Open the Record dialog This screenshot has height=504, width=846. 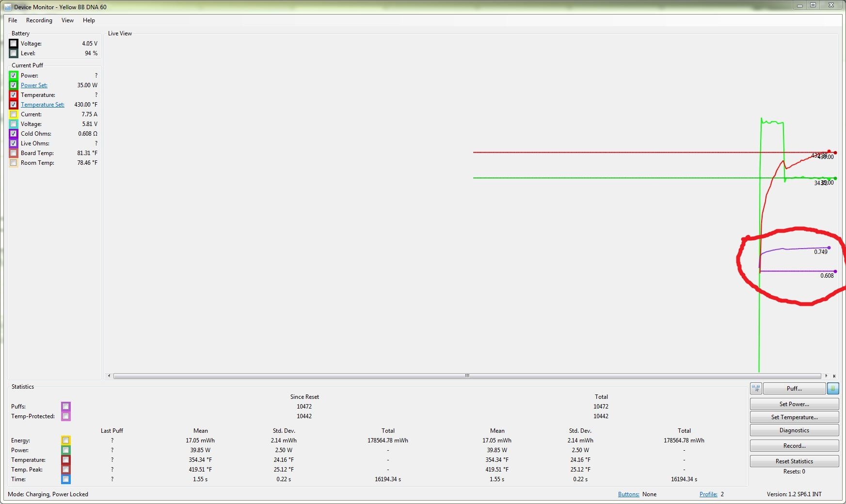point(794,445)
